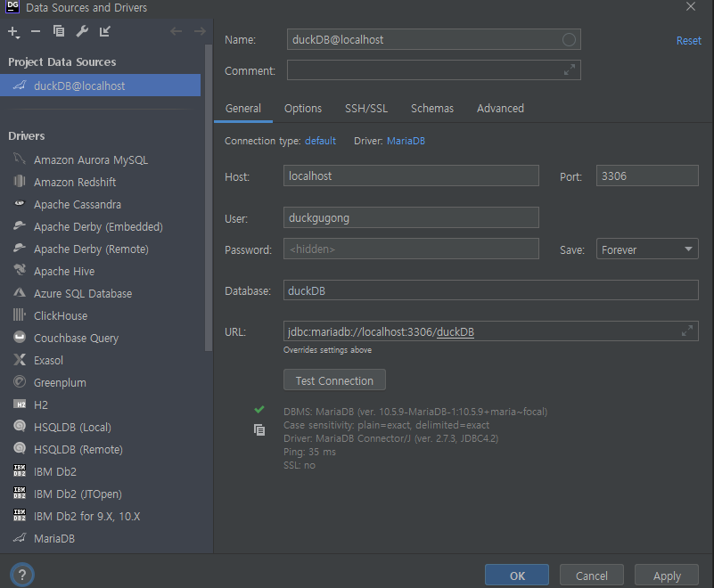Select IBM Db2 driver
Viewport: 714px width, 588px height.
click(102, 472)
